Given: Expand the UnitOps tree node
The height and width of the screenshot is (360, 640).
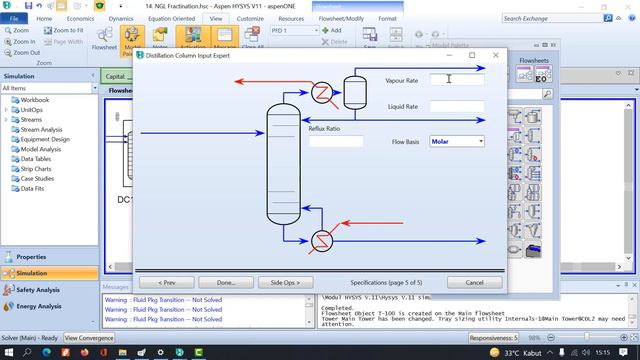Looking at the screenshot, I should click(x=6, y=110).
